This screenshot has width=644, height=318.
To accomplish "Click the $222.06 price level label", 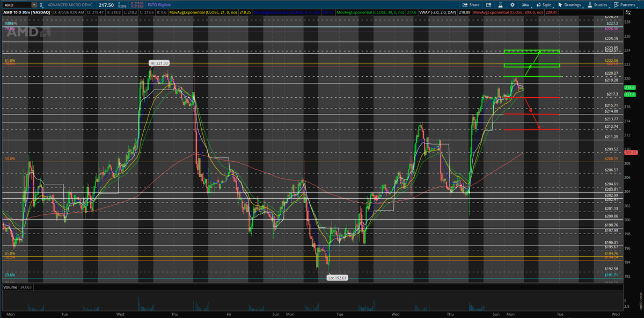I will pyautogui.click(x=612, y=61).
